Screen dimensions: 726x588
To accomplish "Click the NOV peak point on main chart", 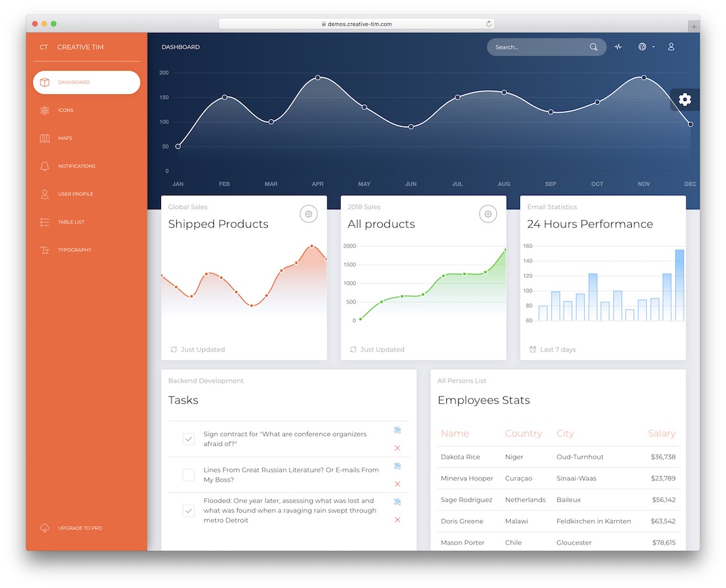I will [643, 77].
